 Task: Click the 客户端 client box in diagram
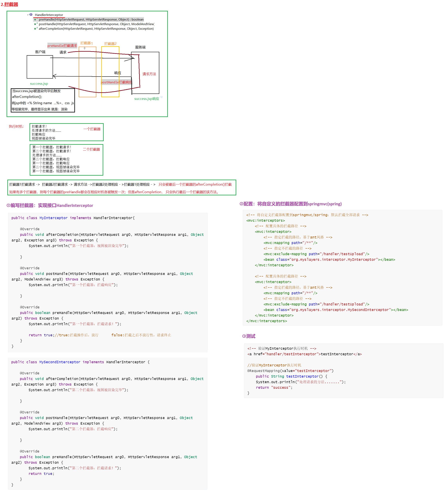pyautogui.click(x=40, y=67)
